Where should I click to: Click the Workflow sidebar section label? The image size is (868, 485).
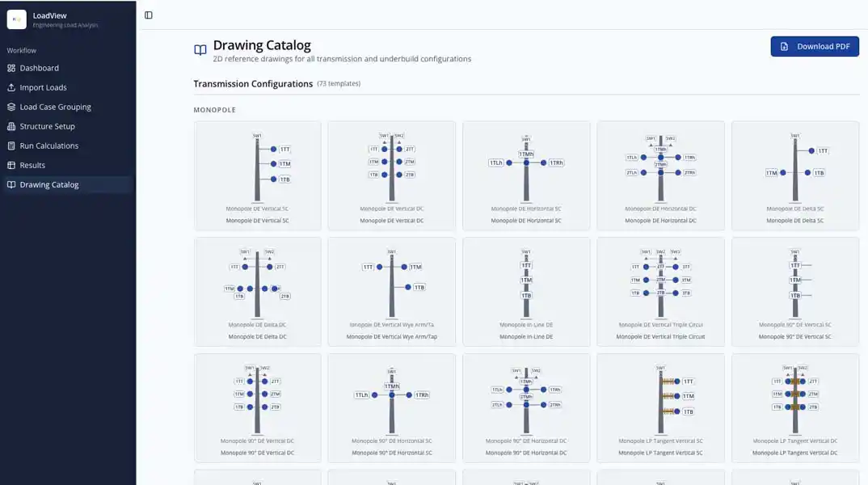click(22, 50)
